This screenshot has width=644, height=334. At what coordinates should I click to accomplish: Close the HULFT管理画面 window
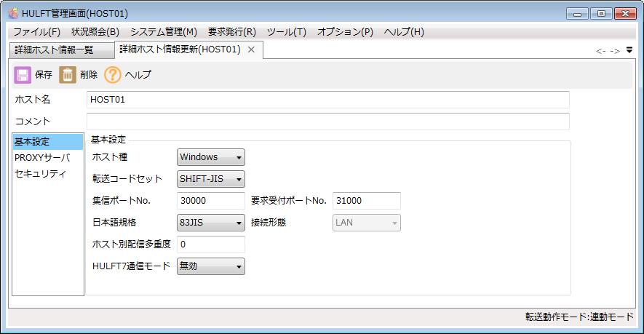(625, 14)
